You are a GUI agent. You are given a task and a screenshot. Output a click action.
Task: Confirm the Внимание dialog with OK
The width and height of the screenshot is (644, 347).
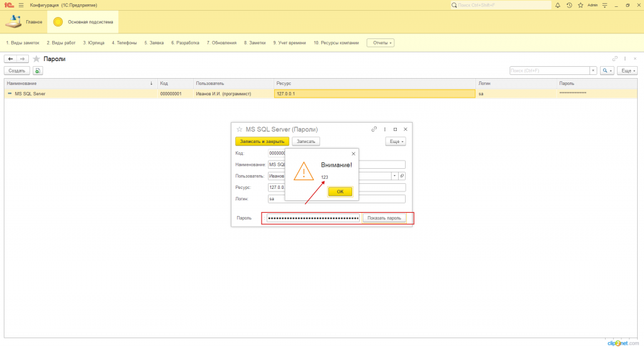[x=340, y=191]
